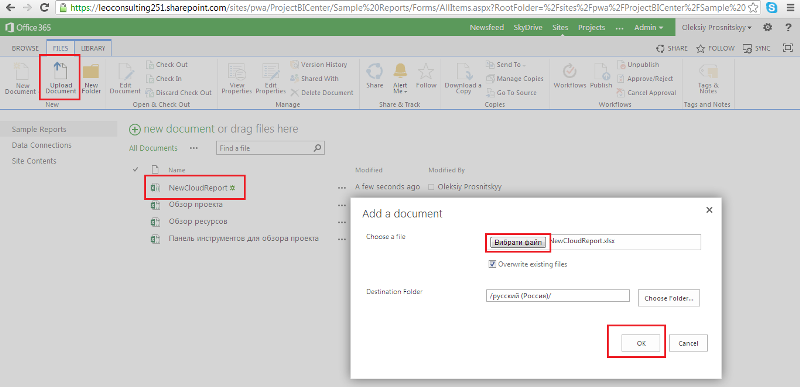
Task: Click Unpublish in the ribbon
Action: (638, 65)
